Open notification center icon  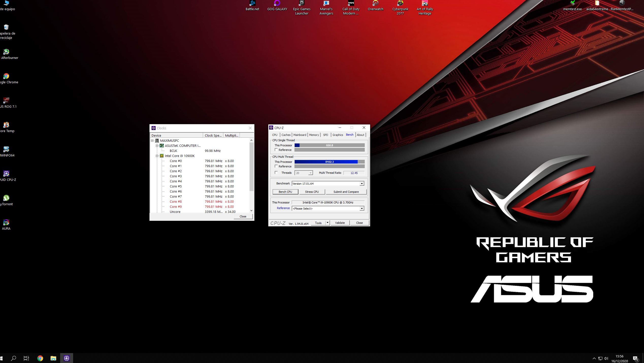coord(635,358)
